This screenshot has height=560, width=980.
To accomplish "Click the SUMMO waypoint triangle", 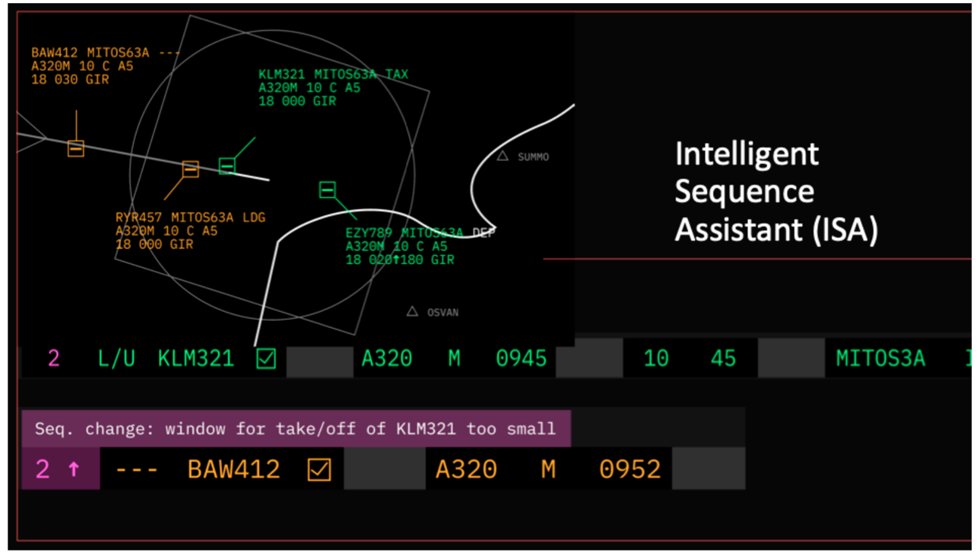I will click(503, 156).
